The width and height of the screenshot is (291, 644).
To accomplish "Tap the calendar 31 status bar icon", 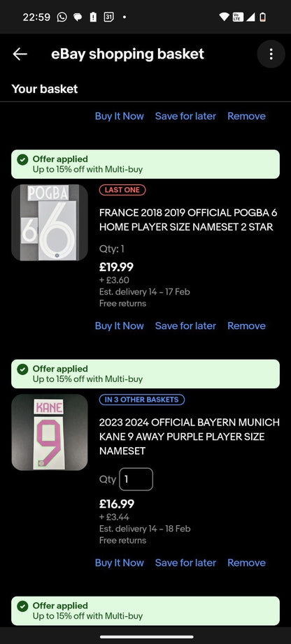I will point(108,17).
